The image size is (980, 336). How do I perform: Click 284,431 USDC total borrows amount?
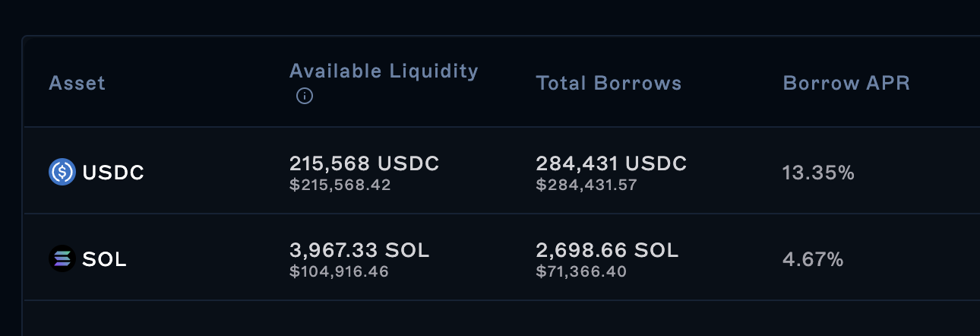[611, 163]
